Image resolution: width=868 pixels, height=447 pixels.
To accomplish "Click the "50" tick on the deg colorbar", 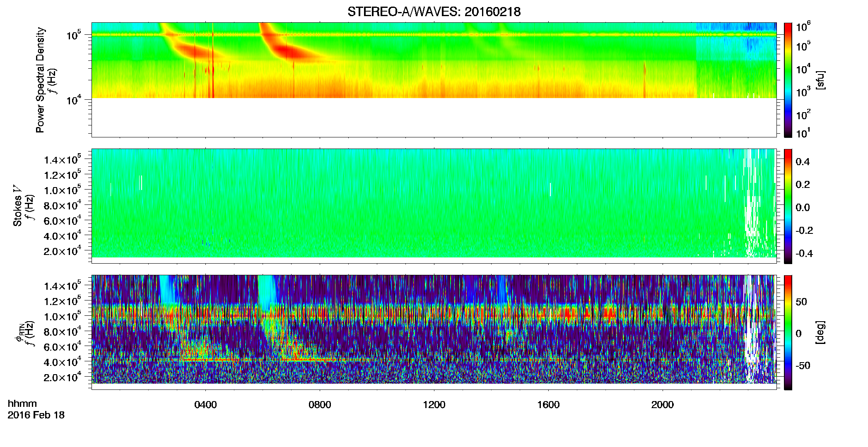I will 801,302.
